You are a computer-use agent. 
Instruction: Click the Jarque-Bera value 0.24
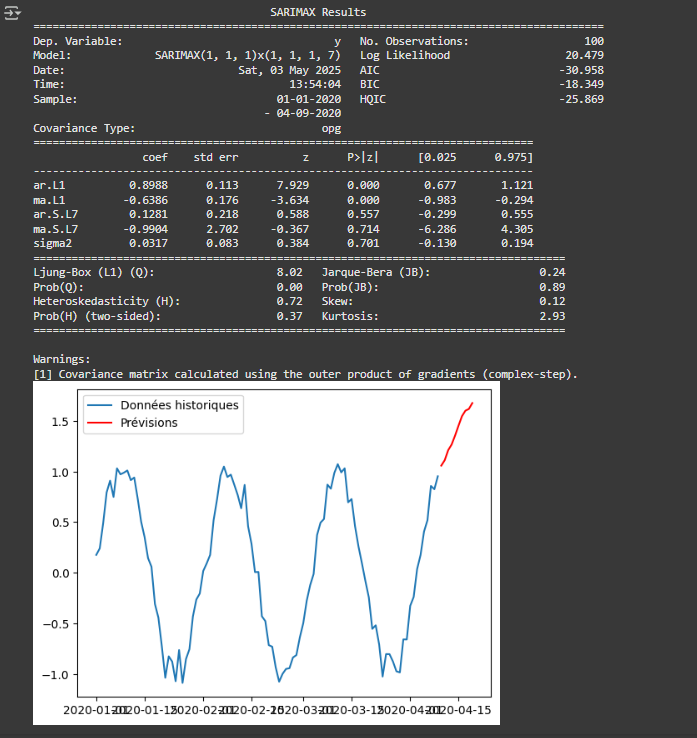[x=552, y=273]
